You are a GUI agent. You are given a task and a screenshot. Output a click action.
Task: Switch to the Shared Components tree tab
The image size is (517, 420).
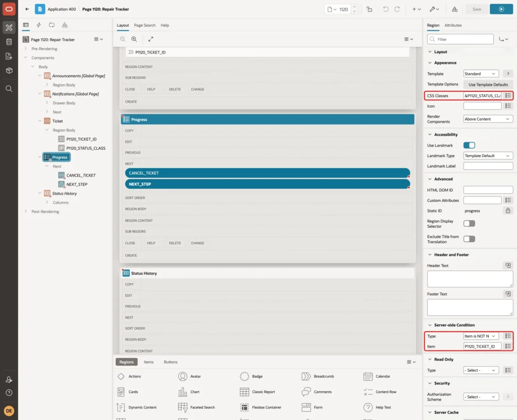[x=65, y=25]
